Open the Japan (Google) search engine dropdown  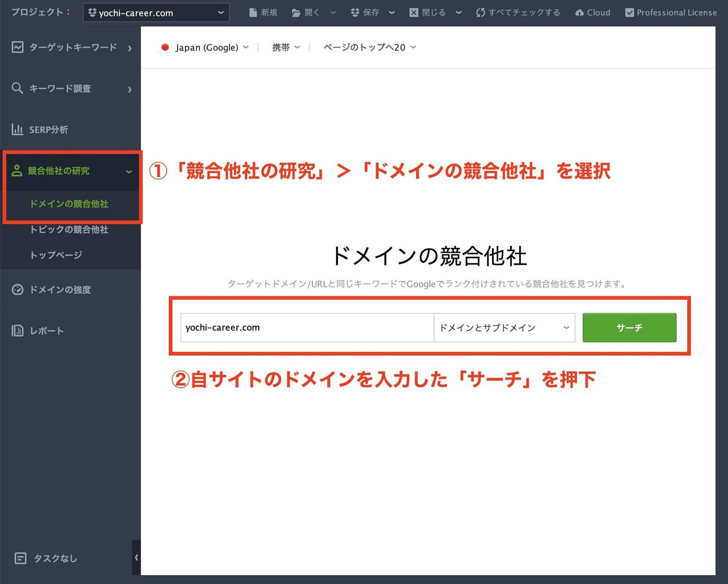point(204,48)
